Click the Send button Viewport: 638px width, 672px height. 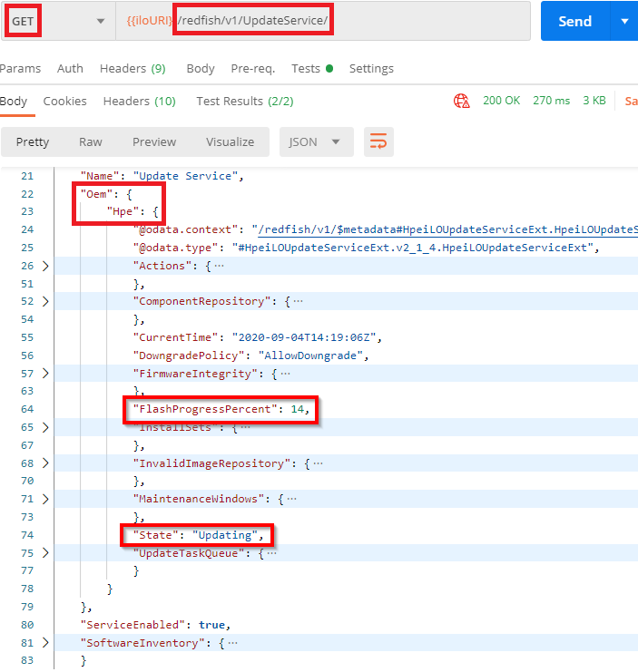click(x=574, y=21)
